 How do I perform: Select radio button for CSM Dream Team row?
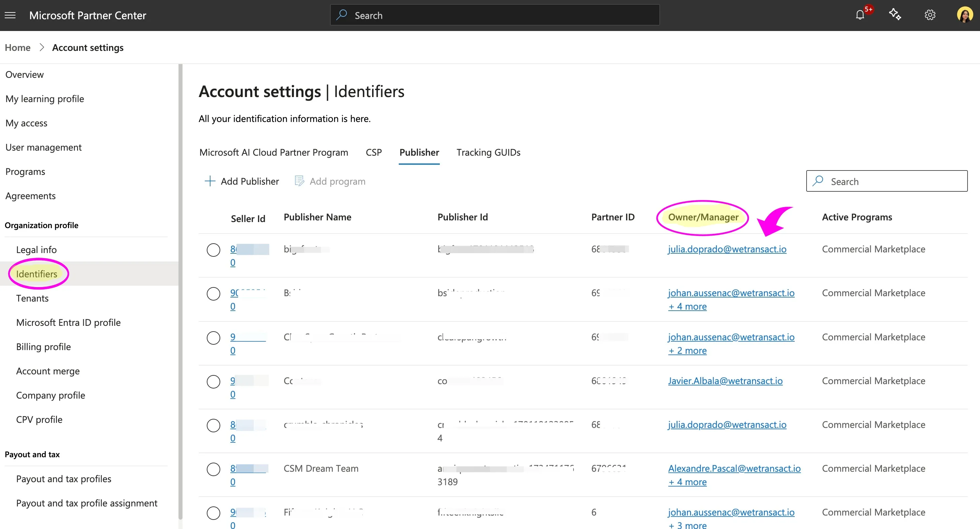(214, 469)
